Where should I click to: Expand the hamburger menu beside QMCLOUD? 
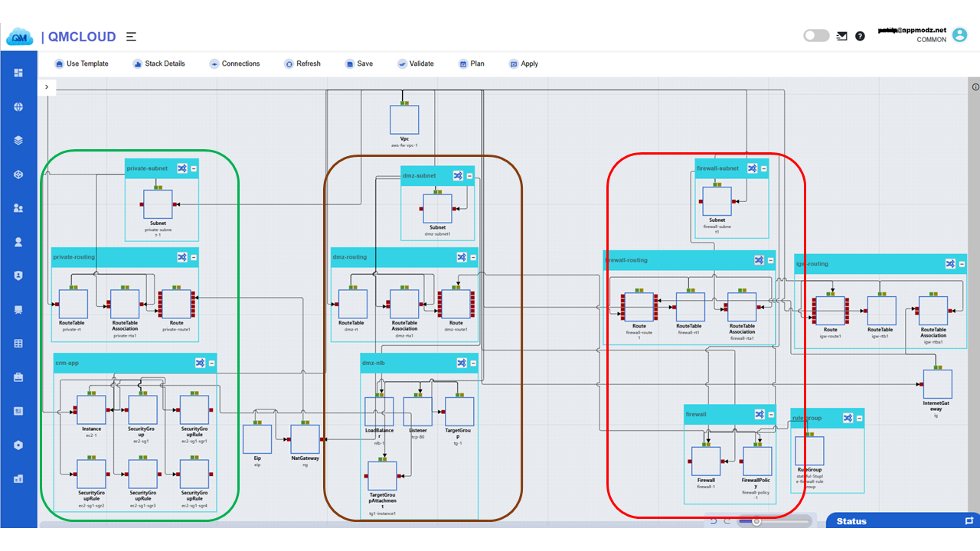pos(131,36)
